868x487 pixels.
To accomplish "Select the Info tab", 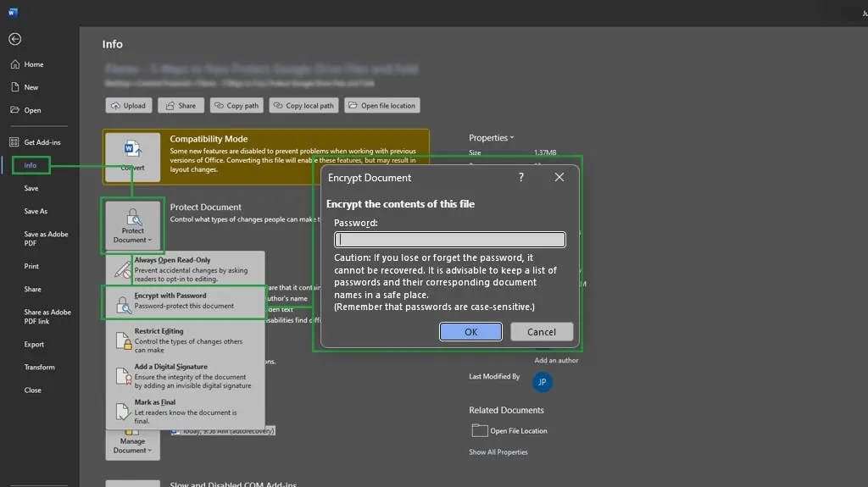I will point(31,165).
